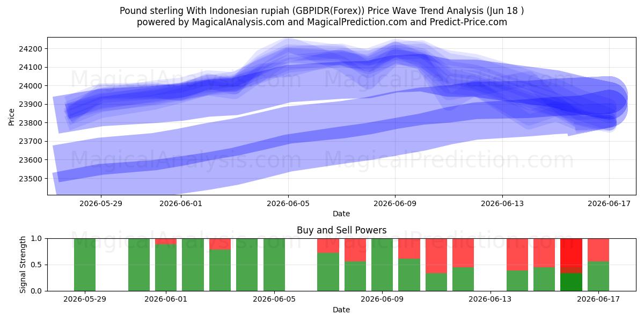Screen dimensions: 644x322
Task: Click 2026-06-05 under the Buy and Sell chart
Action: [274, 299]
